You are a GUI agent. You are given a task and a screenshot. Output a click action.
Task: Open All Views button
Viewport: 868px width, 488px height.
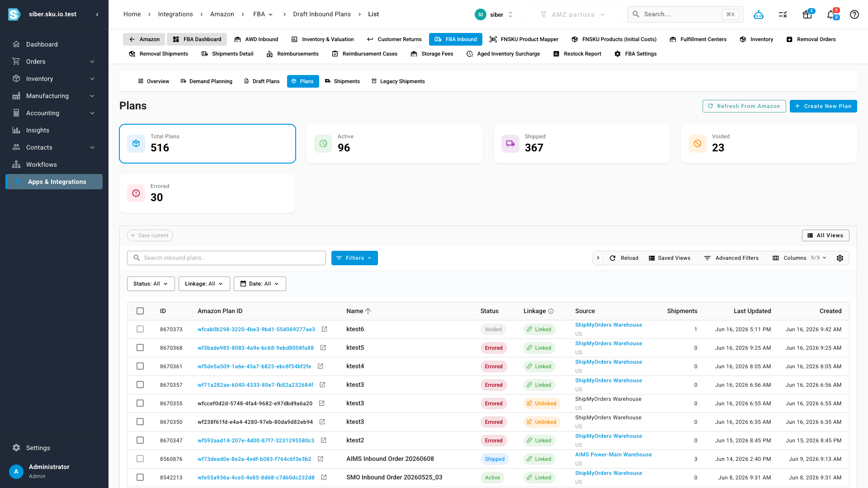coord(826,235)
